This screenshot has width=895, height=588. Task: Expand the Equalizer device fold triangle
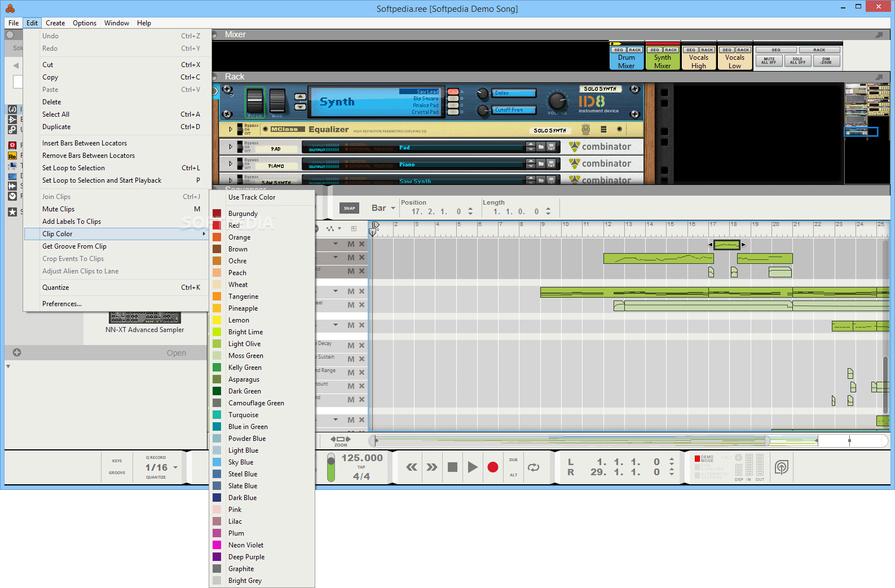pyautogui.click(x=230, y=130)
